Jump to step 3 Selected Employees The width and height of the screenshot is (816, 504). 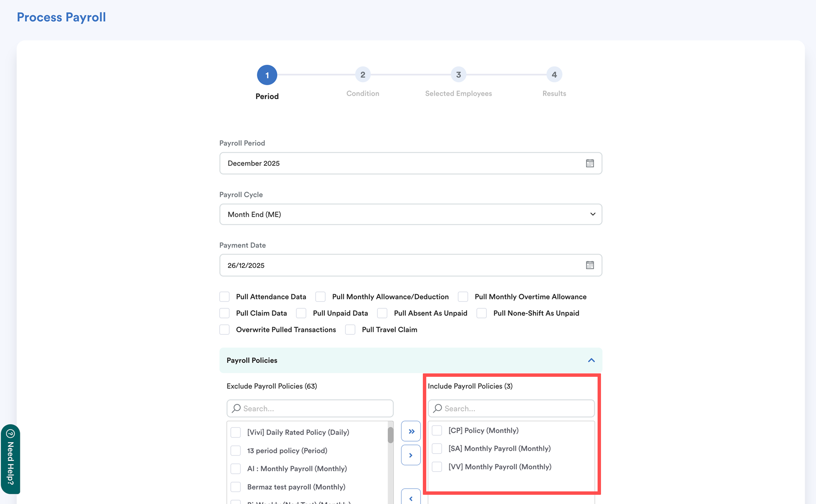pyautogui.click(x=458, y=75)
